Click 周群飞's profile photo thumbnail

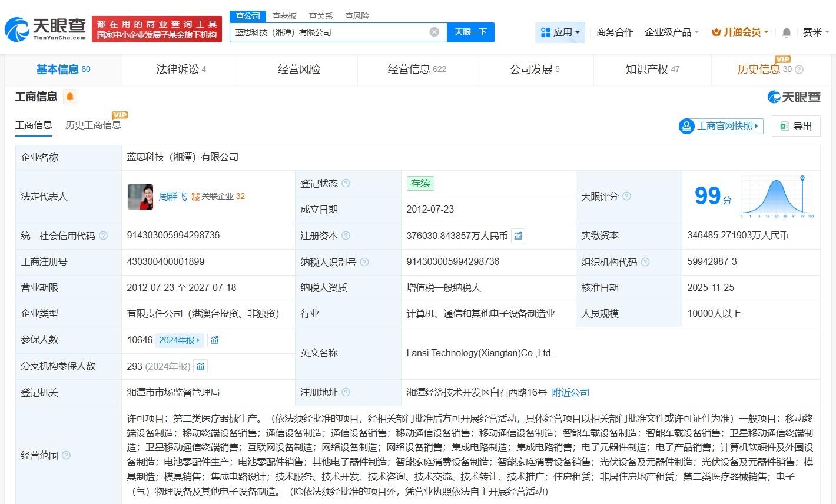pyautogui.click(x=140, y=197)
